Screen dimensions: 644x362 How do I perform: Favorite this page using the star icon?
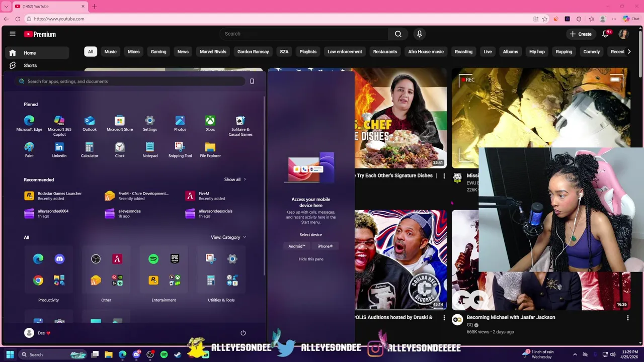pos(545,19)
